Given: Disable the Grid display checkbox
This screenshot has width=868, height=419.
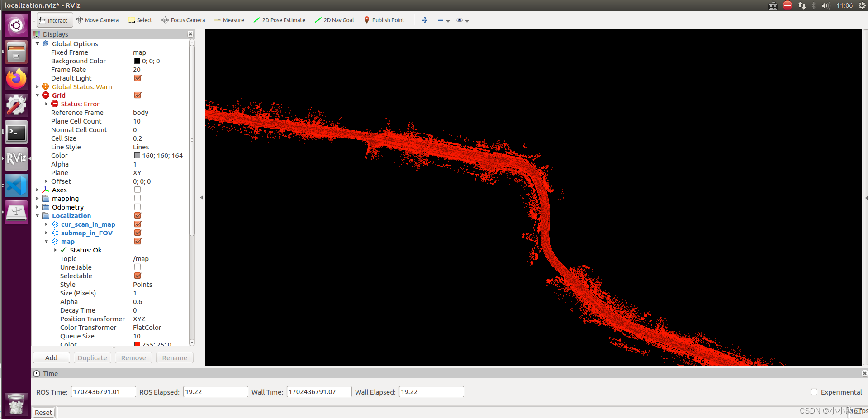Looking at the screenshot, I should (138, 95).
